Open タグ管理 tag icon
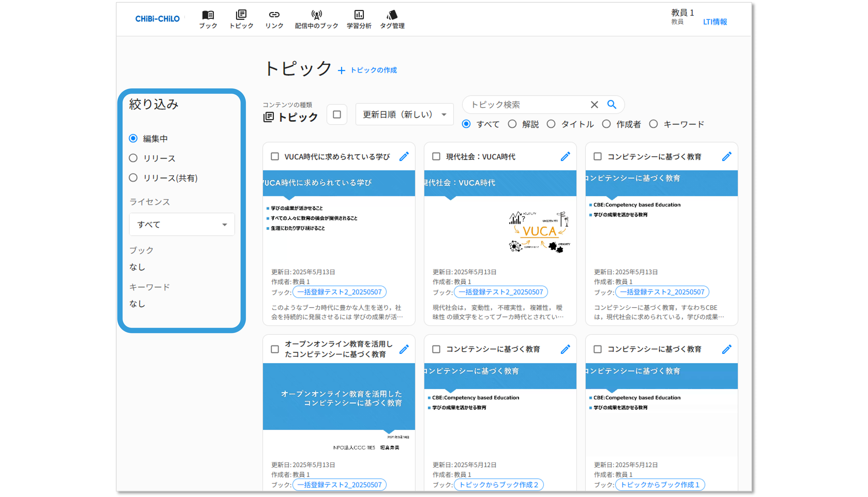 [392, 15]
